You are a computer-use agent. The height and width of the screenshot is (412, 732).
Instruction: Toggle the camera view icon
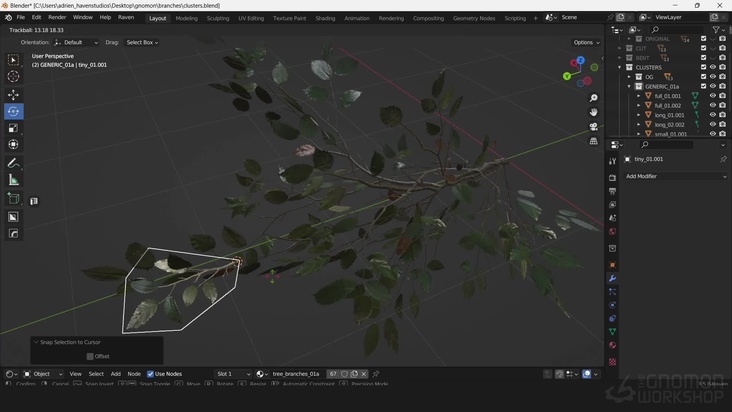tap(593, 126)
